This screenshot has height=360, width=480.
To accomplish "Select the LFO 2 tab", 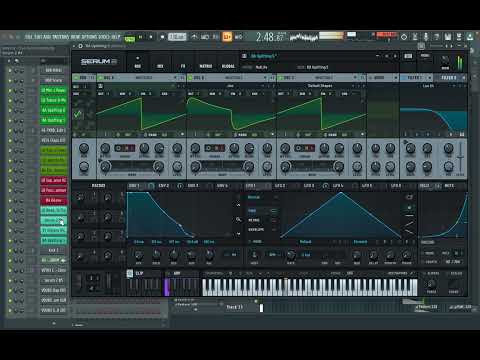I will [x=280, y=186].
